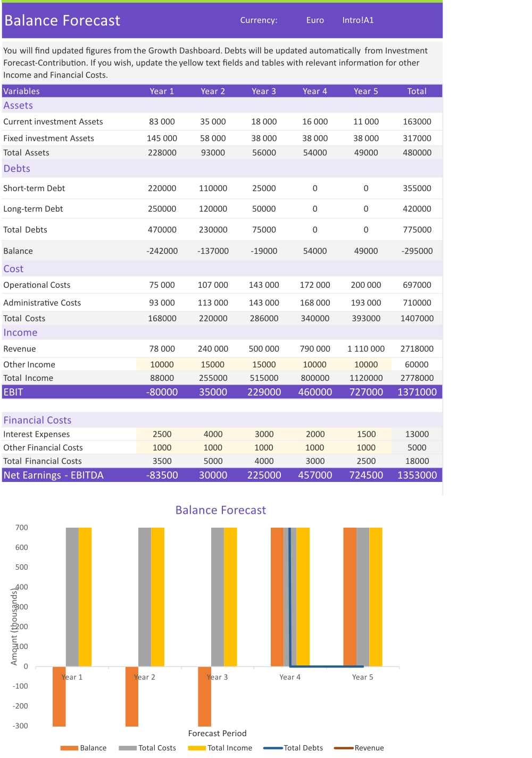Click the Total Costs legend gray swatch

(x=128, y=748)
